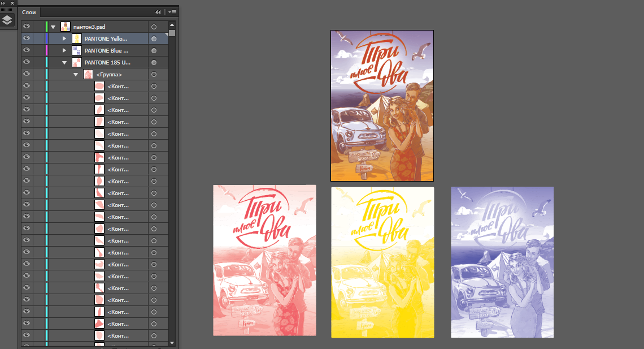Click the target circle for пантон3.psd layer

click(x=154, y=27)
